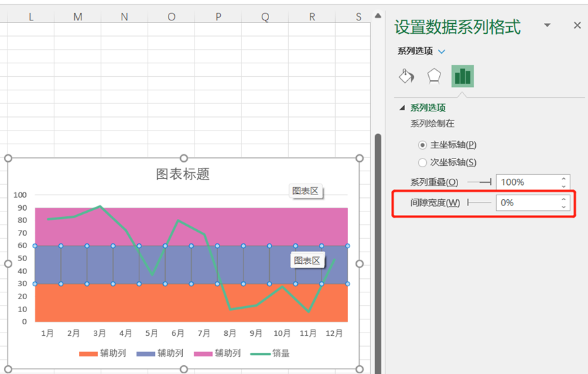Click the orange series area in chart
588x374 pixels.
click(191, 303)
